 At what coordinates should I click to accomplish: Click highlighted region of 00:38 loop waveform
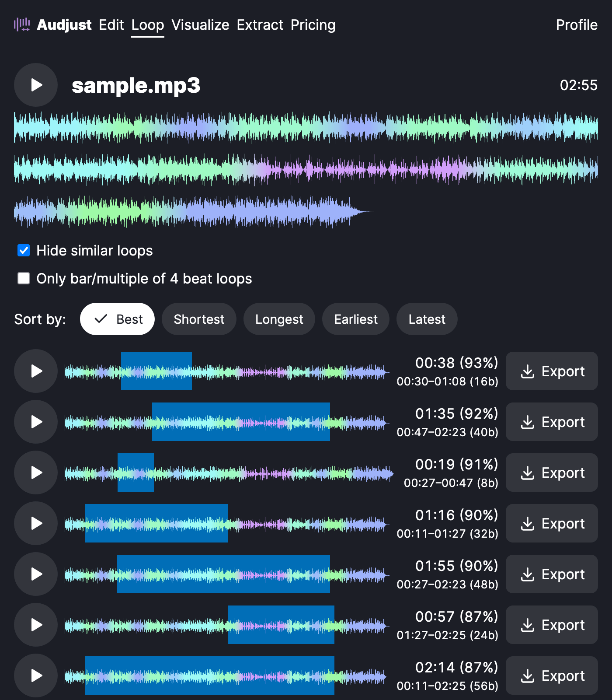point(156,371)
